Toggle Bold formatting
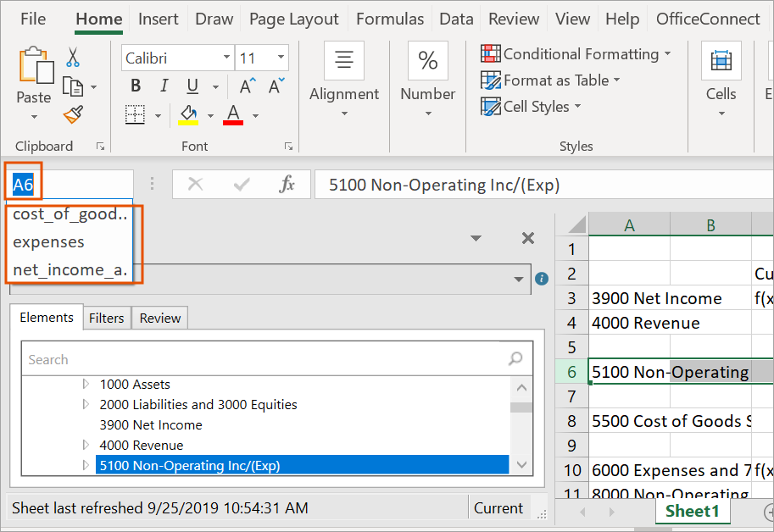Viewport: 774px width, 532px height. (136, 86)
